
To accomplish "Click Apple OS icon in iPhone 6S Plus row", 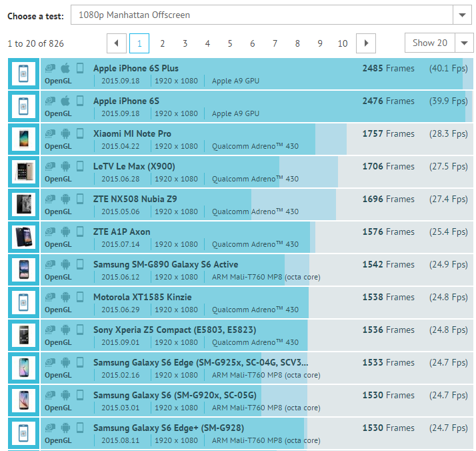I will 65,68.
